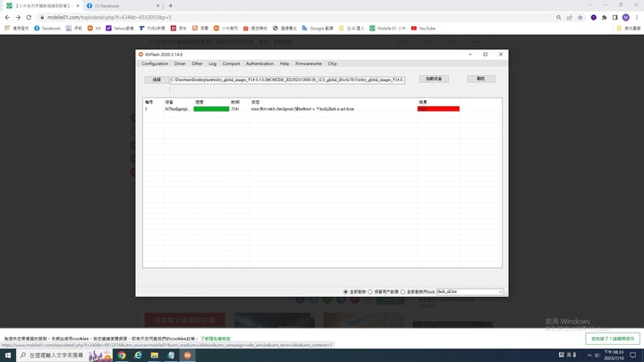Viewport: 644px width, 362px height.
Task: Open the Mobile 01 bookmark
Action: (387, 29)
